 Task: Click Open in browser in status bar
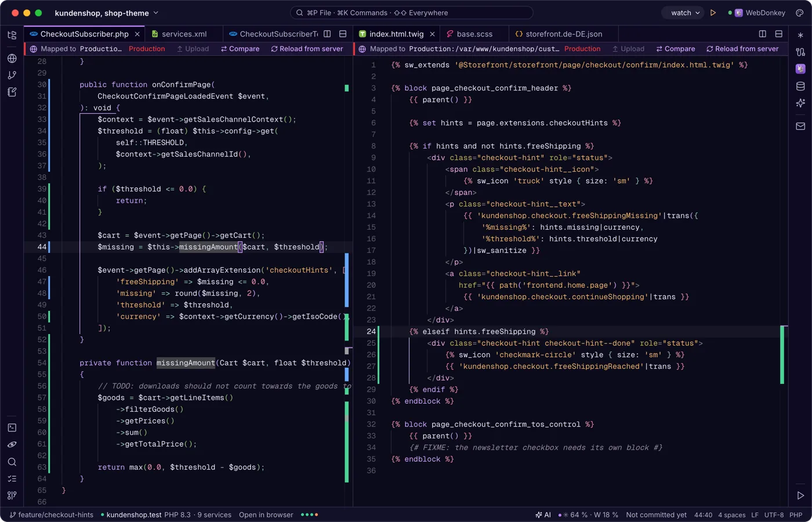click(x=266, y=515)
